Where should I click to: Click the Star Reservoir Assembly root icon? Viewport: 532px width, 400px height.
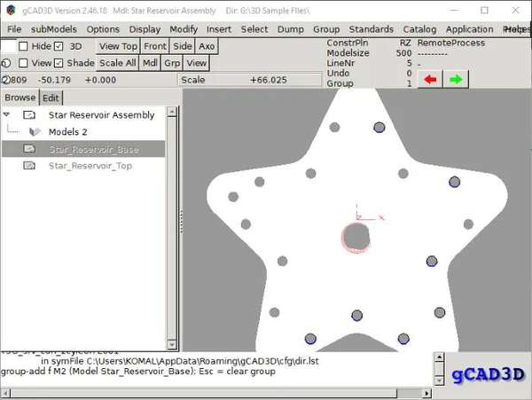pyautogui.click(x=29, y=115)
